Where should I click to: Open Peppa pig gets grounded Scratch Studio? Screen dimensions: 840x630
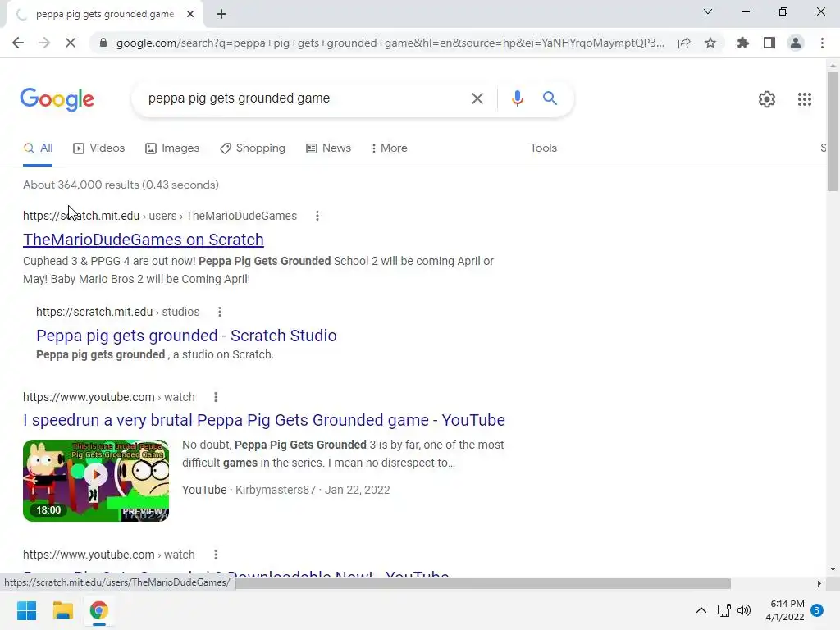pyautogui.click(x=186, y=336)
